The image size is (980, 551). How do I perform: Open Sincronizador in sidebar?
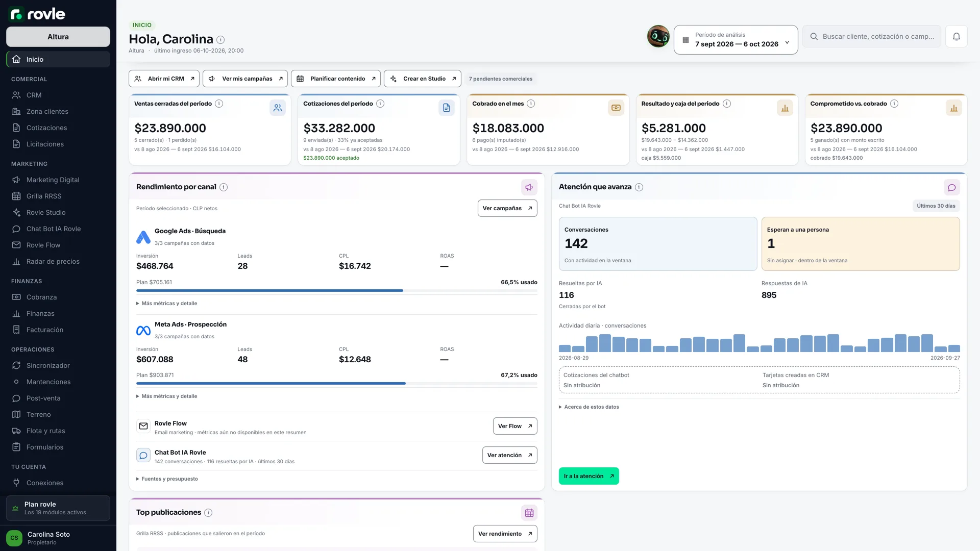click(x=58, y=365)
